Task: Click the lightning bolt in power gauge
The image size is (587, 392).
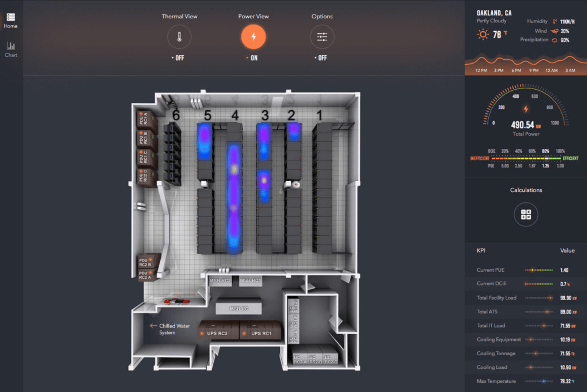Action: [x=526, y=109]
